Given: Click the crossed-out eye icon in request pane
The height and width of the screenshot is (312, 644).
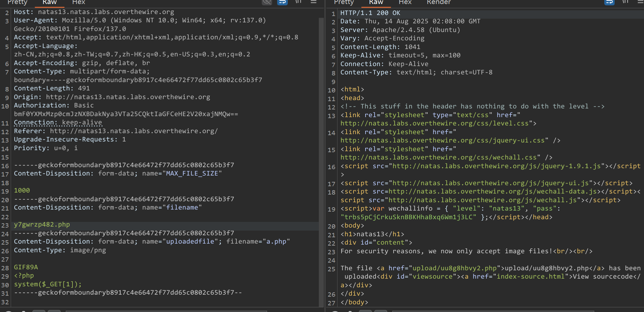Looking at the screenshot, I should point(267,2).
